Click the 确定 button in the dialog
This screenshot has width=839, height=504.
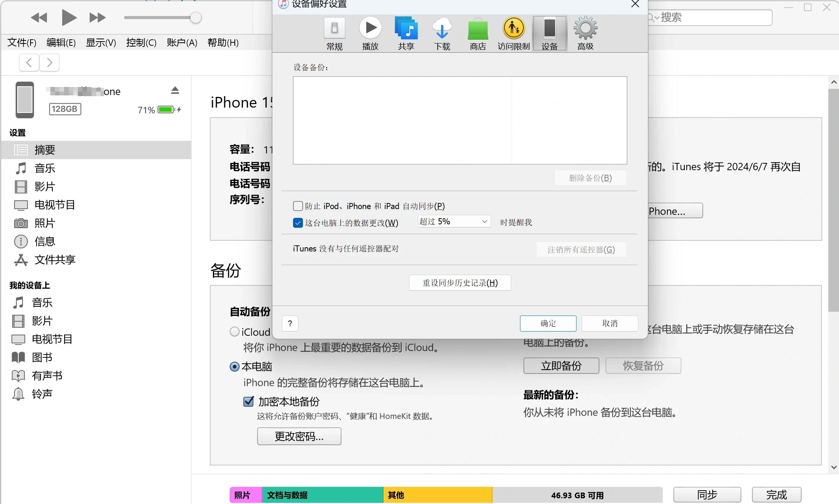548,323
